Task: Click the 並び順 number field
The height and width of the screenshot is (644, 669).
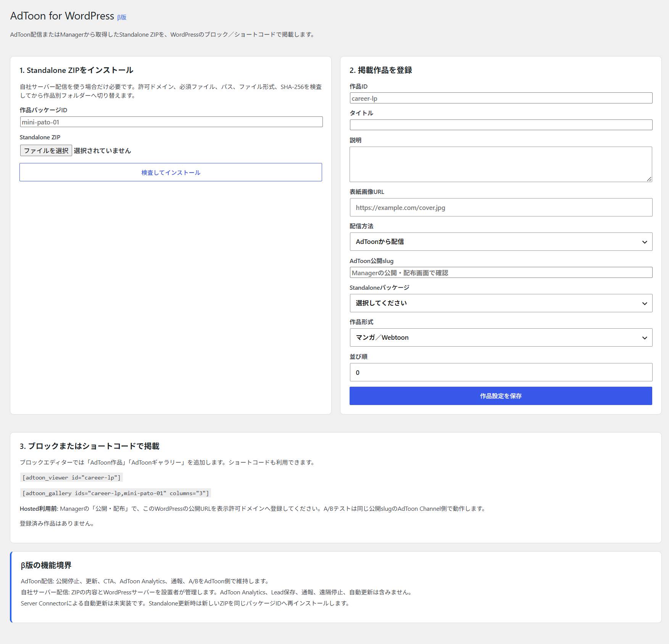Action: [501, 372]
